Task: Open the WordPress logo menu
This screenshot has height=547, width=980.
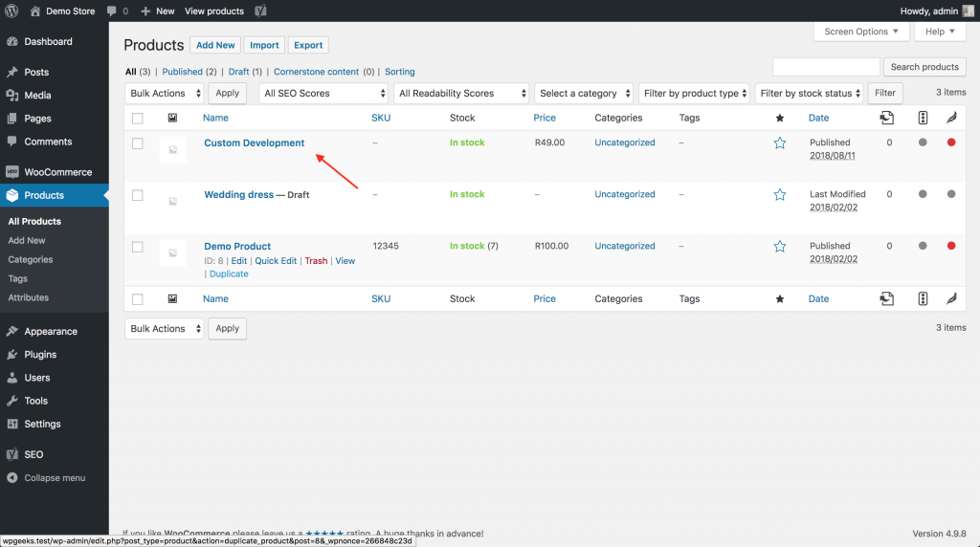Action: click(11, 11)
